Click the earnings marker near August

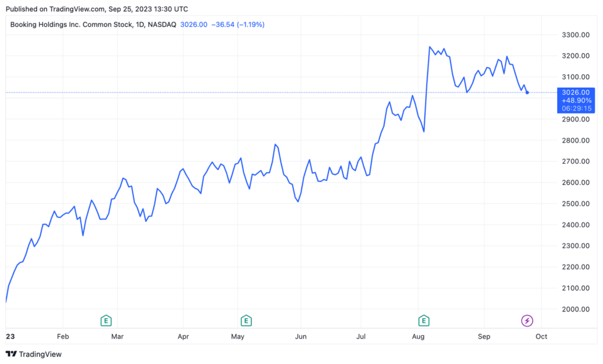click(424, 320)
